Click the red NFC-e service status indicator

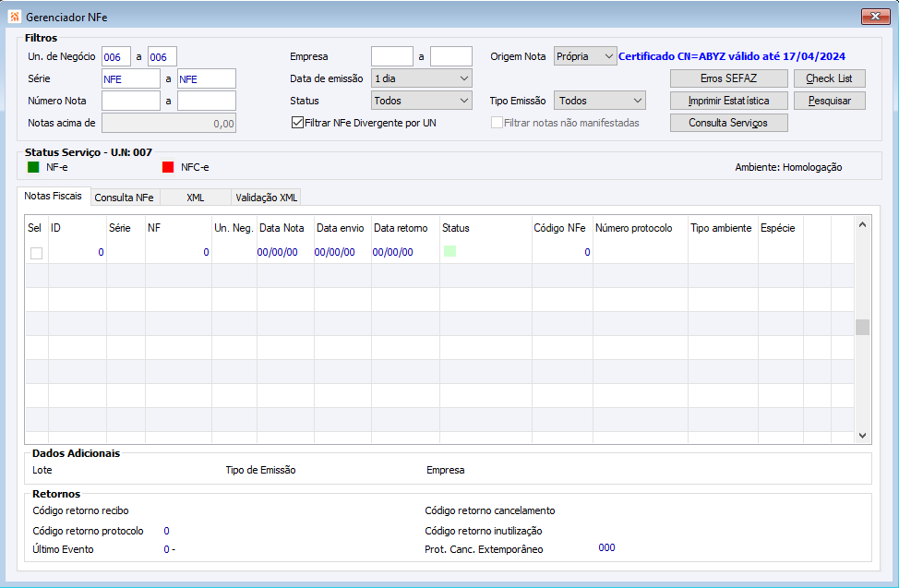coord(168,167)
